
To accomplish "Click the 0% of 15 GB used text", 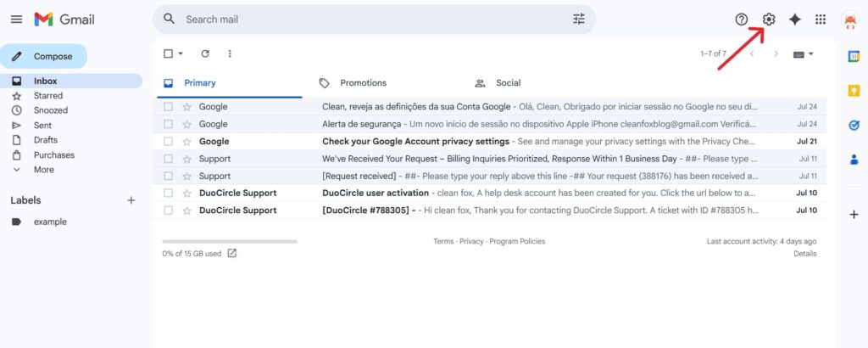I will click(192, 254).
